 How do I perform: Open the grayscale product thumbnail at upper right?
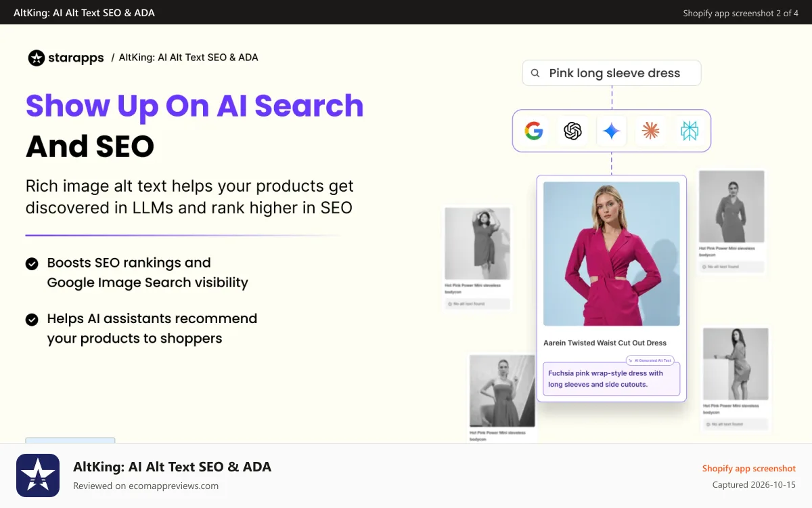(731, 207)
